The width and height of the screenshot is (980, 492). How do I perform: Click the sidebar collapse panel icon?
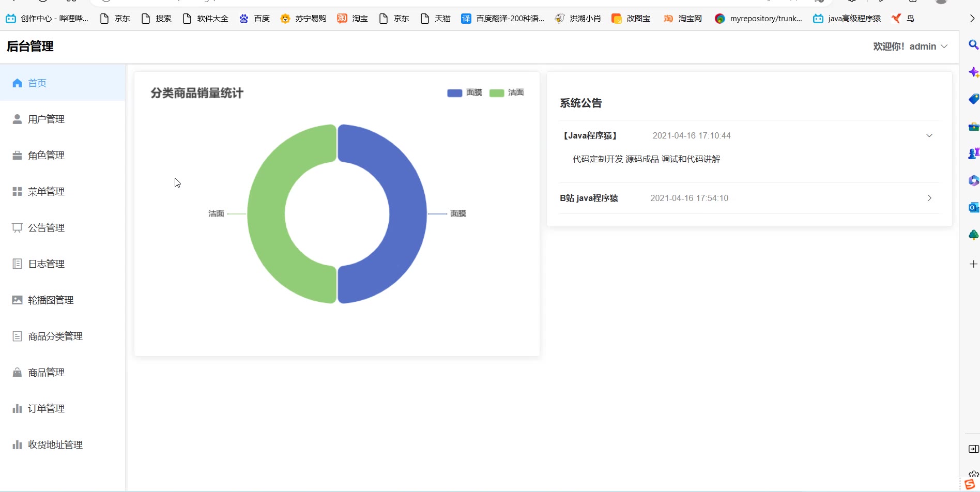973,449
